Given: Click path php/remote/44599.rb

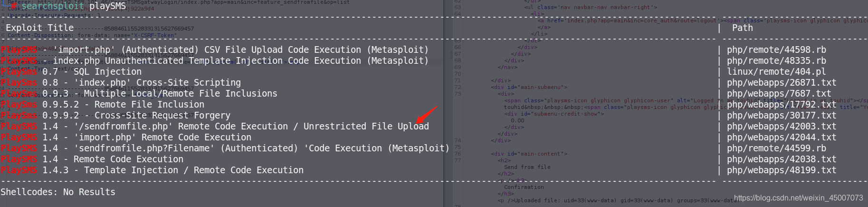Looking at the screenshot, I should point(776,148).
